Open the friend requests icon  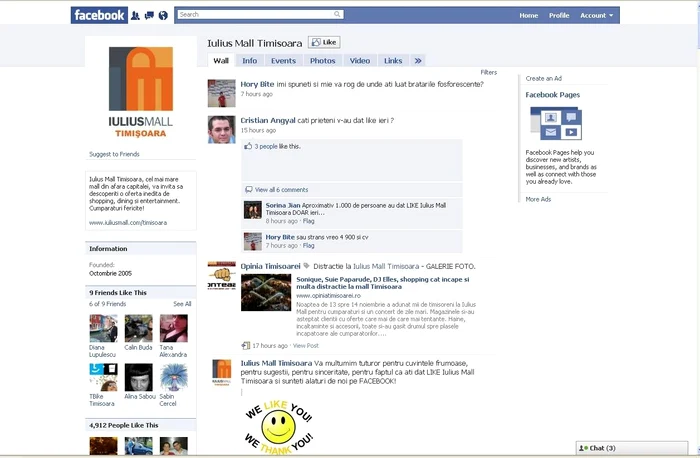click(135, 16)
